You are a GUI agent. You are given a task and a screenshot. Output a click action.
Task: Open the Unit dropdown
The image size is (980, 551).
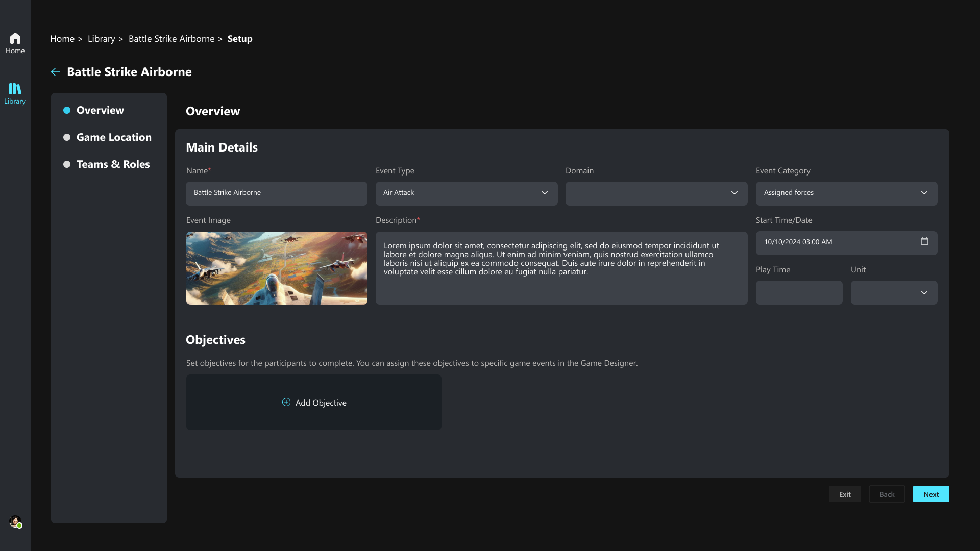[x=893, y=293]
